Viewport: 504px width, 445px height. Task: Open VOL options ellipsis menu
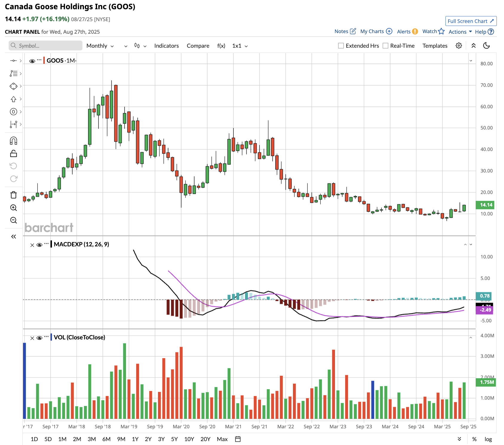46,336
